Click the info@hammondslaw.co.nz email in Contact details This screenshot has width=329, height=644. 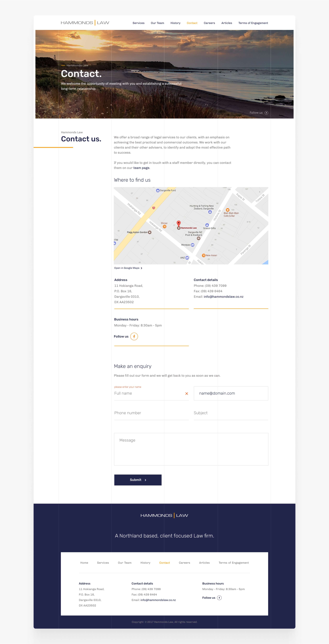tap(224, 297)
